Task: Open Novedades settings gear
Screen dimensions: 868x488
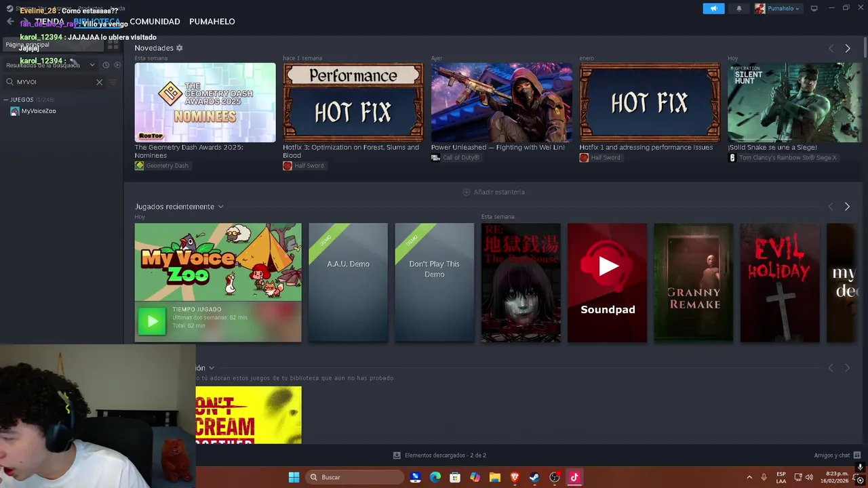Action: tap(179, 48)
